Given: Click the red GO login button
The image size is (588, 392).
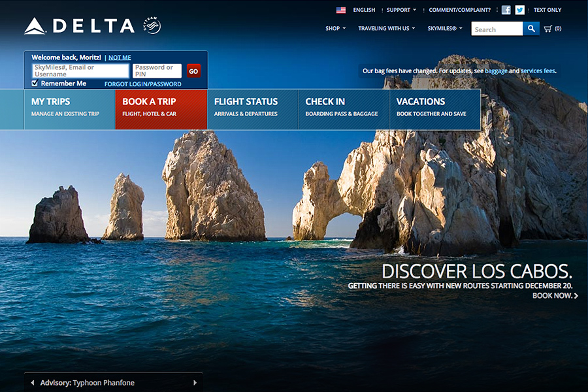Looking at the screenshot, I should point(193,71).
